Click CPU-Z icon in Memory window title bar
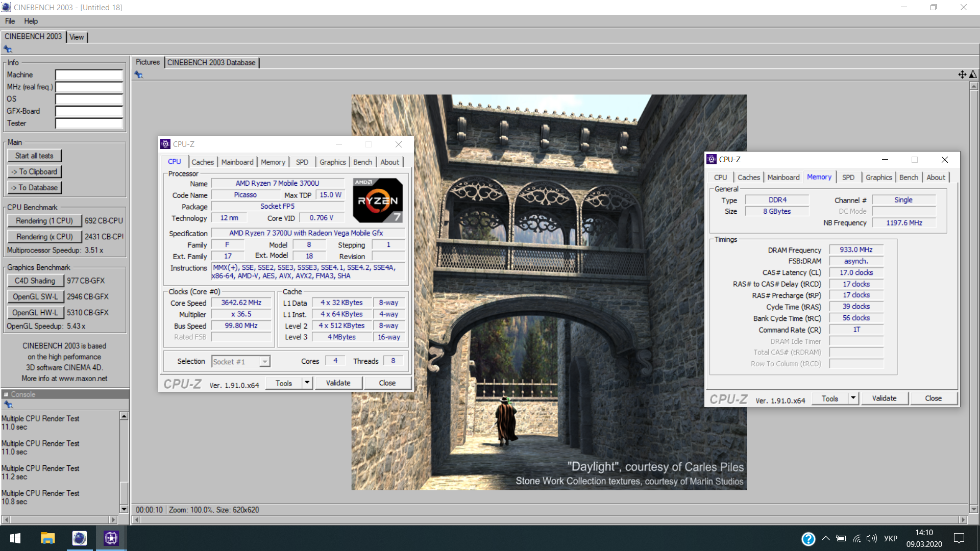 712,159
